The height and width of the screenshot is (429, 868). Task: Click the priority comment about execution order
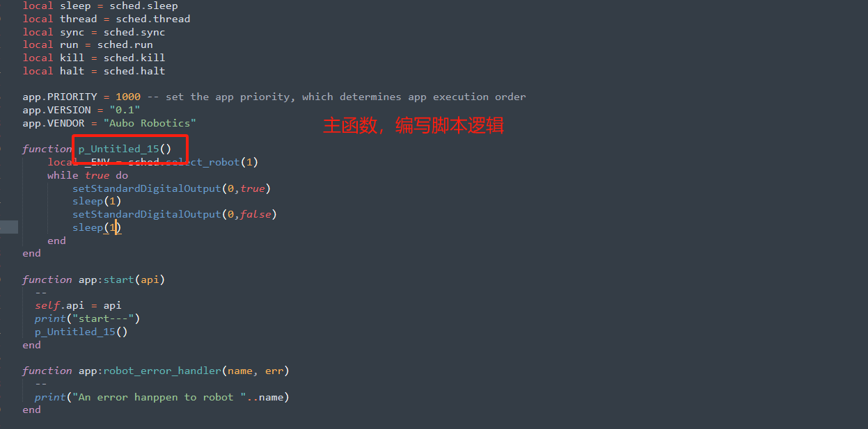pyautogui.click(x=336, y=97)
